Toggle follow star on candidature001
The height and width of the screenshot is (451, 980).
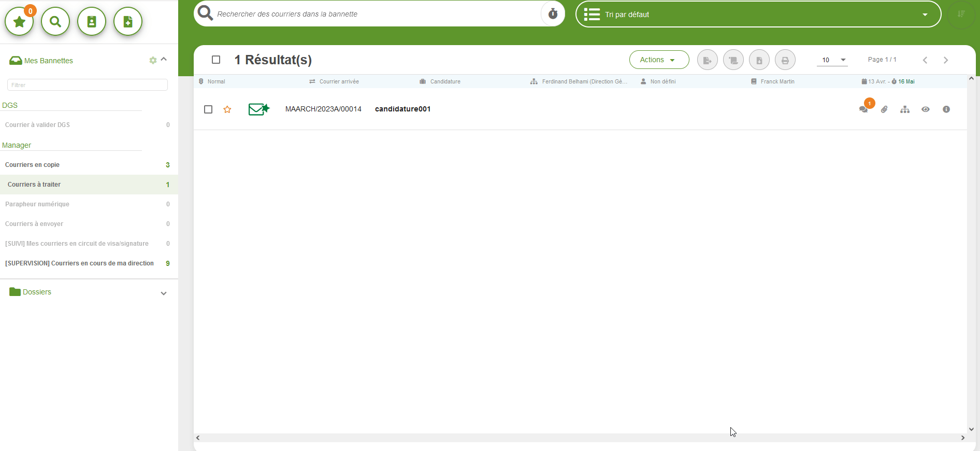[x=227, y=109]
